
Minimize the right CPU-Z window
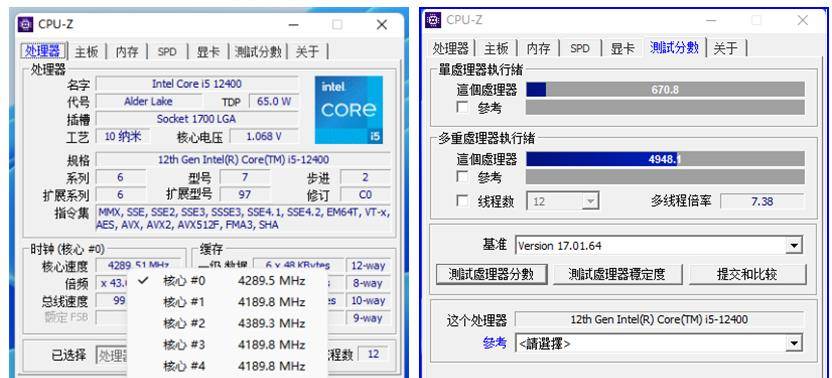click(x=713, y=20)
